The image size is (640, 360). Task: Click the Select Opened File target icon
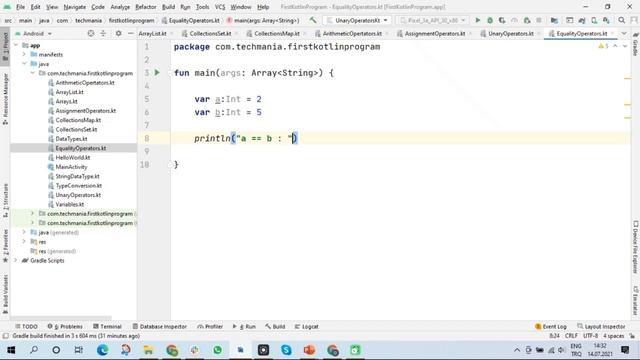pyautogui.click(x=91, y=33)
